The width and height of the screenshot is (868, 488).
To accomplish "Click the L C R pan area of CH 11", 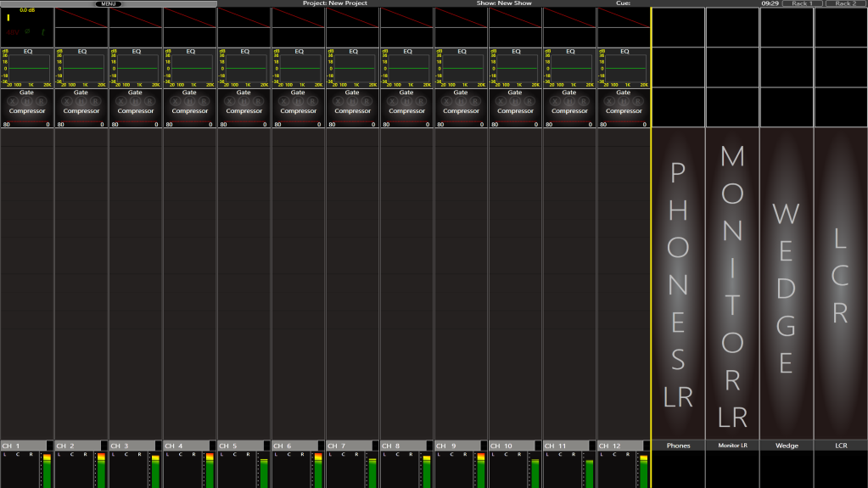I will [562, 469].
